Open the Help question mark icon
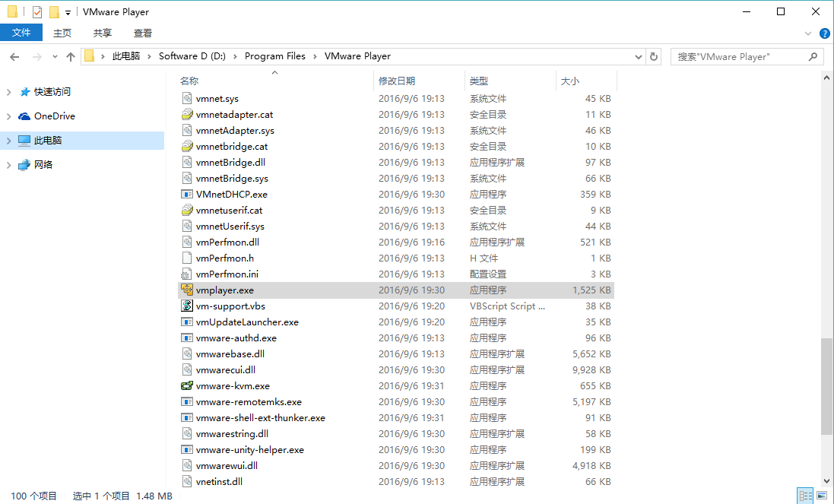Screen dimensions: 834x504 tap(824, 33)
